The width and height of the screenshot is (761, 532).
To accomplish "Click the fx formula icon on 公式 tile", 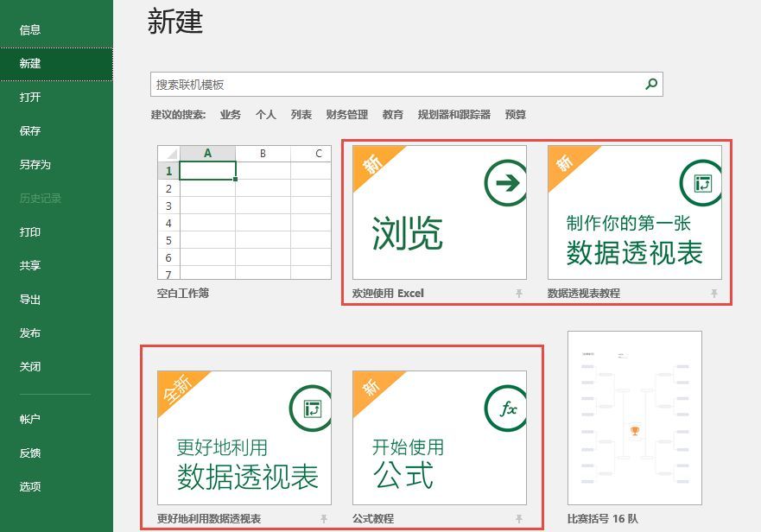I will pos(504,408).
